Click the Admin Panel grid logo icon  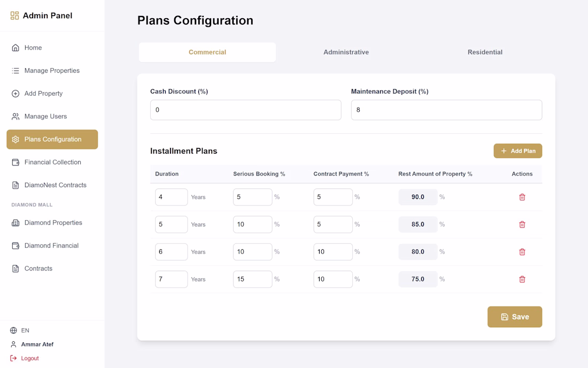[14, 16]
